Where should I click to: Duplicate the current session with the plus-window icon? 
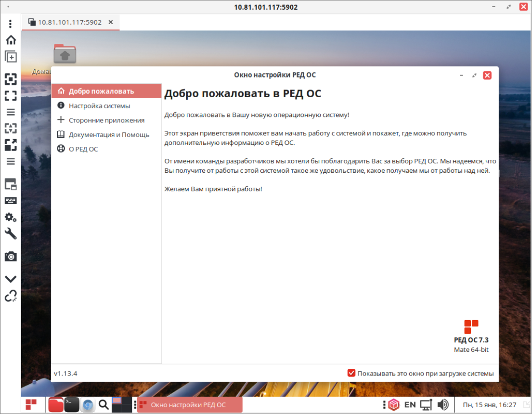click(11, 57)
